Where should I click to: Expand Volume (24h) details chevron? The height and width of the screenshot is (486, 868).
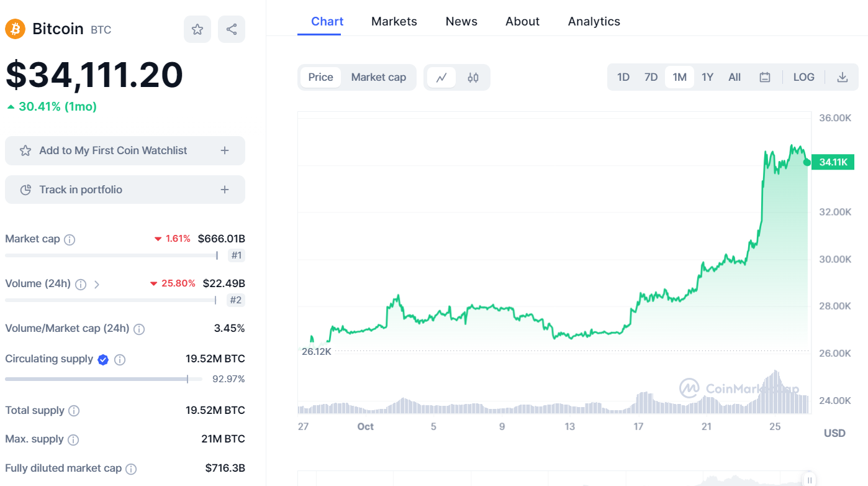96,284
